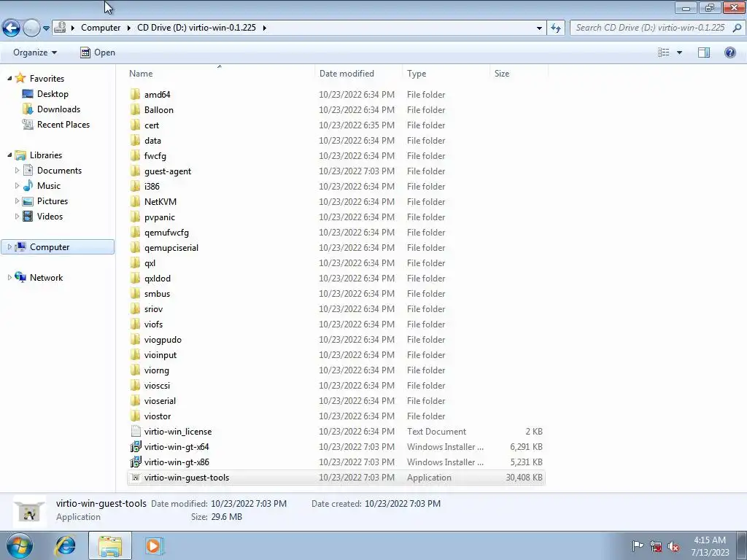Open the Windows Start menu
The image size is (747, 560).
(19, 546)
